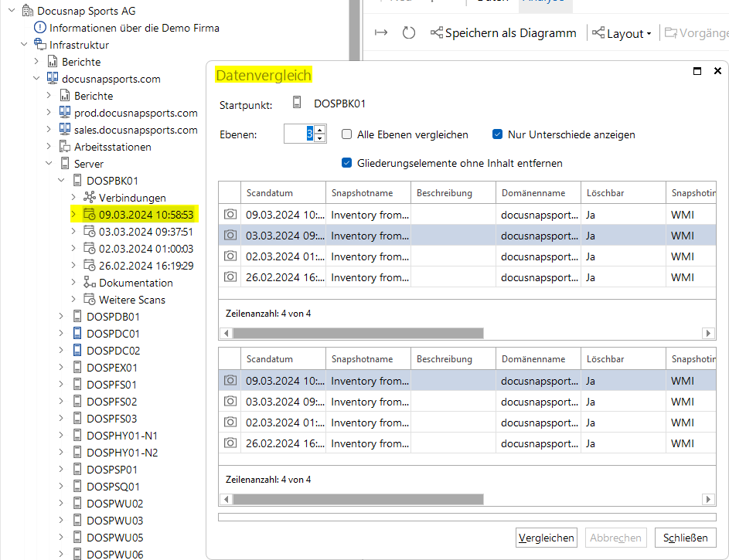
Task: Click the Docusnap Sports AG company icon
Action: (x=28, y=11)
